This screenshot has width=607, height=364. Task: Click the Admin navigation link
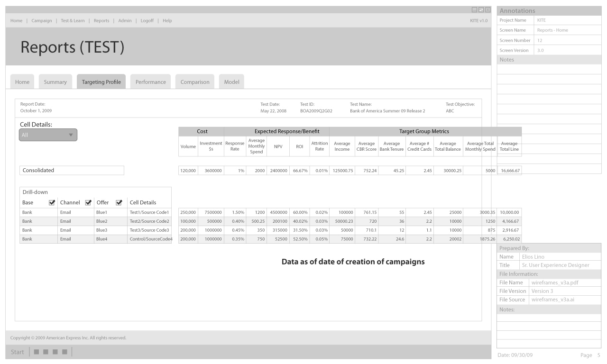125,20
